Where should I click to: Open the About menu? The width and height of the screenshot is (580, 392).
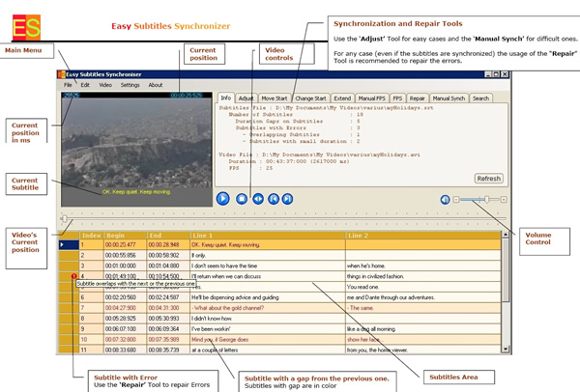[156, 85]
